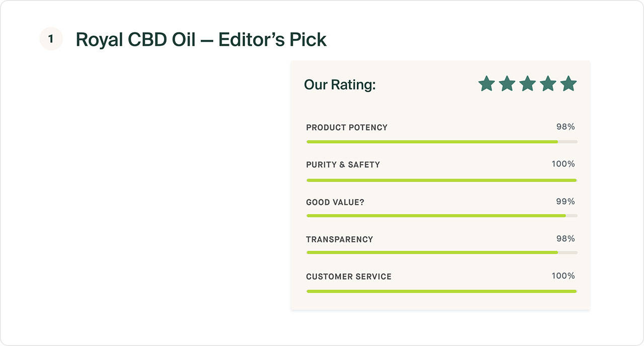Screen dimensions: 644x346
Task: Click the second rating star
Action: (507, 84)
